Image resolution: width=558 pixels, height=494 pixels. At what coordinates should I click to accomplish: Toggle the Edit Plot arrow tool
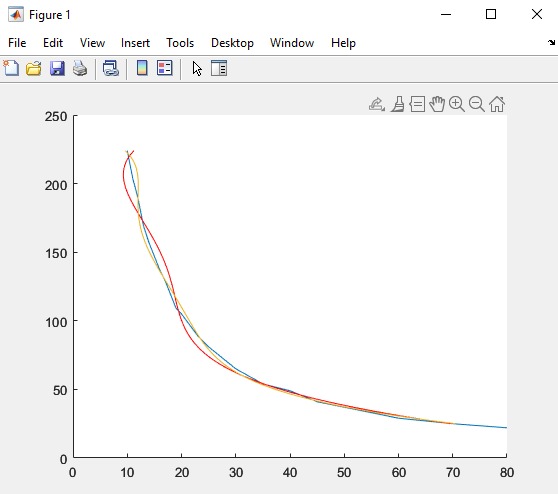click(197, 68)
